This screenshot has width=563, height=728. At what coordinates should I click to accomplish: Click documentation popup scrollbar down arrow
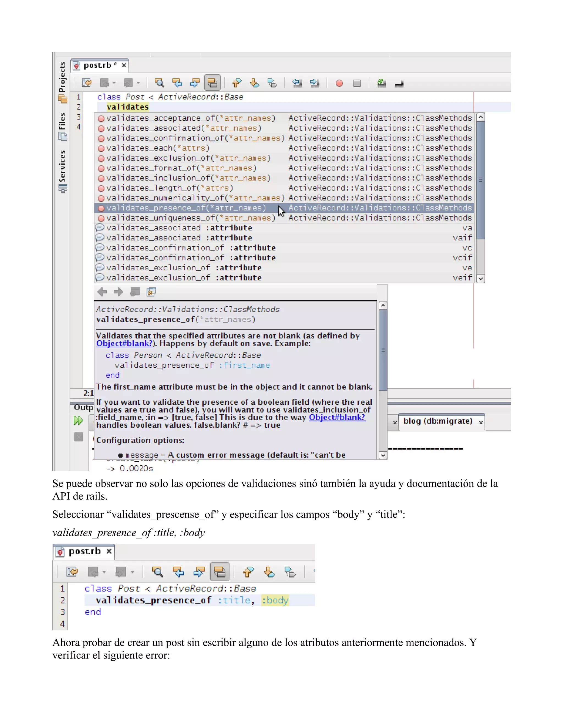coord(383,455)
